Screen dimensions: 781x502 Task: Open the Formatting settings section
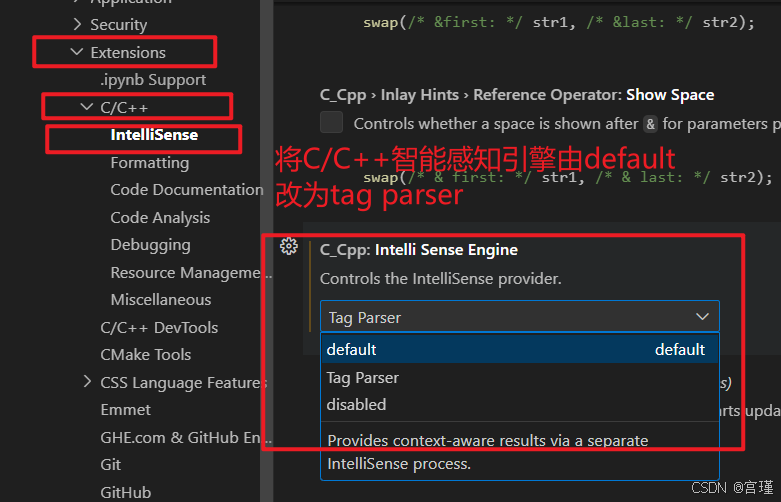pos(149,163)
